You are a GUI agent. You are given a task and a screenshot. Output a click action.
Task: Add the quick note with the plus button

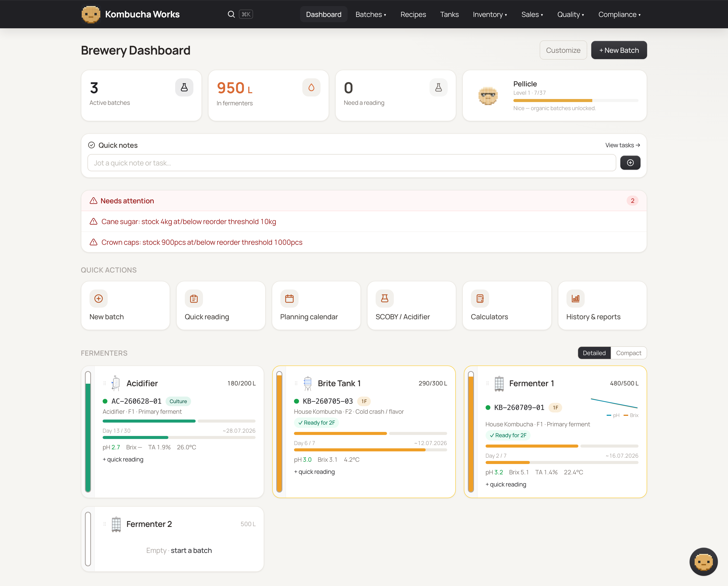click(630, 163)
